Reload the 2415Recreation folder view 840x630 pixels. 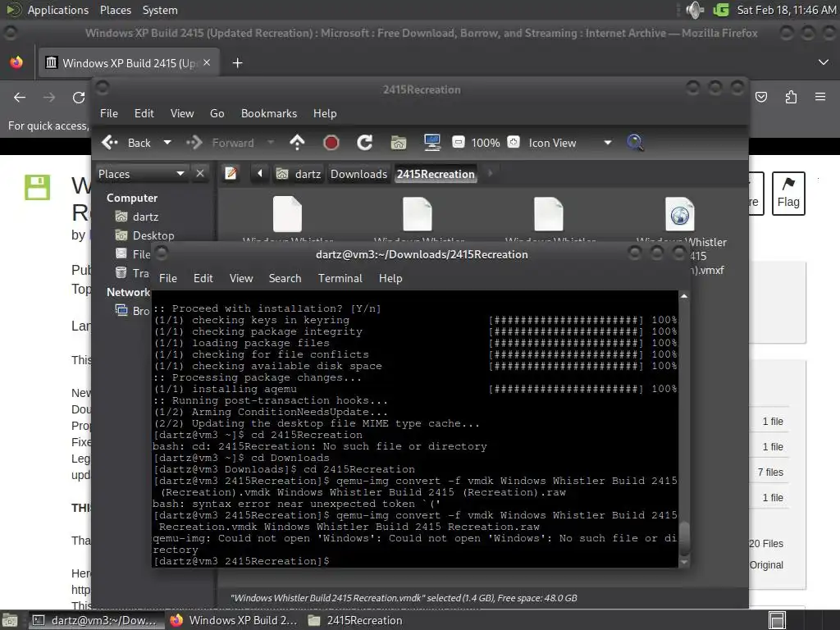[x=365, y=143]
